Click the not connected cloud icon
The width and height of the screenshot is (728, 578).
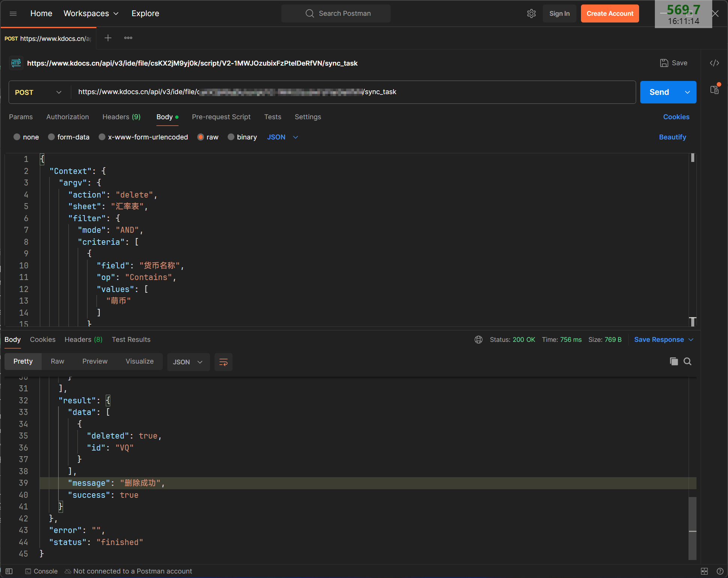[x=68, y=571]
